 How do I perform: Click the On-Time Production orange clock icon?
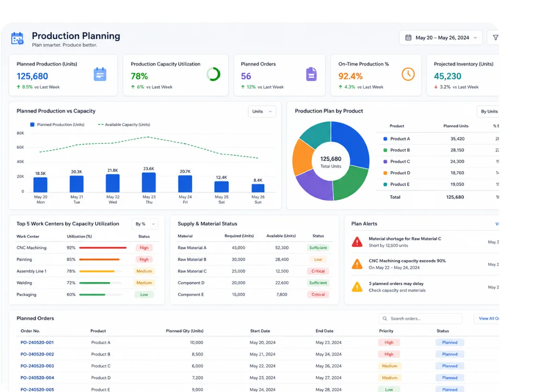[408, 75]
